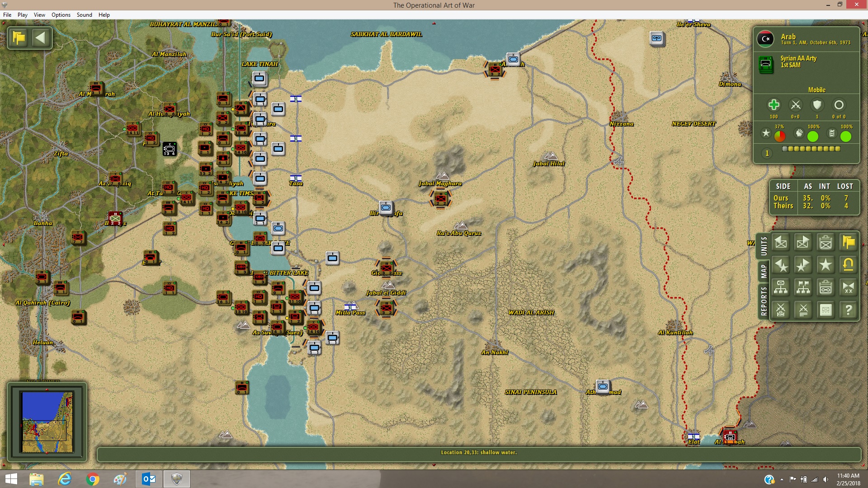Image resolution: width=868 pixels, height=488 pixels.
Task: Open the View menu
Action: click(x=39, y=14)
